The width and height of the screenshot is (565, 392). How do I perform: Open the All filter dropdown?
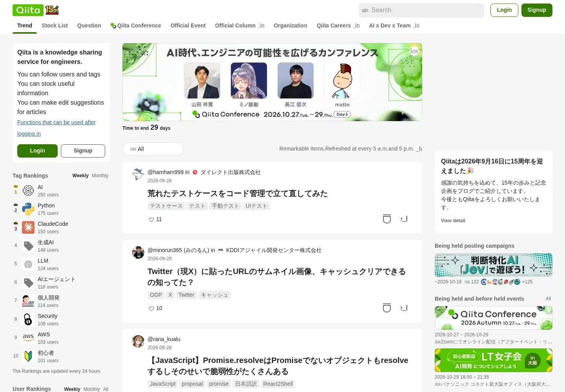tap(153, 149)
